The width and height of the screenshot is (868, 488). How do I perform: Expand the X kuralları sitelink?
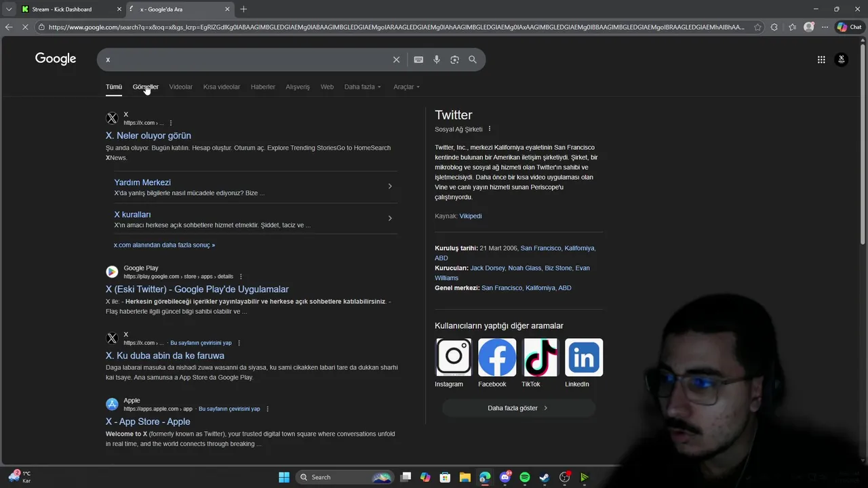[390, 218]
